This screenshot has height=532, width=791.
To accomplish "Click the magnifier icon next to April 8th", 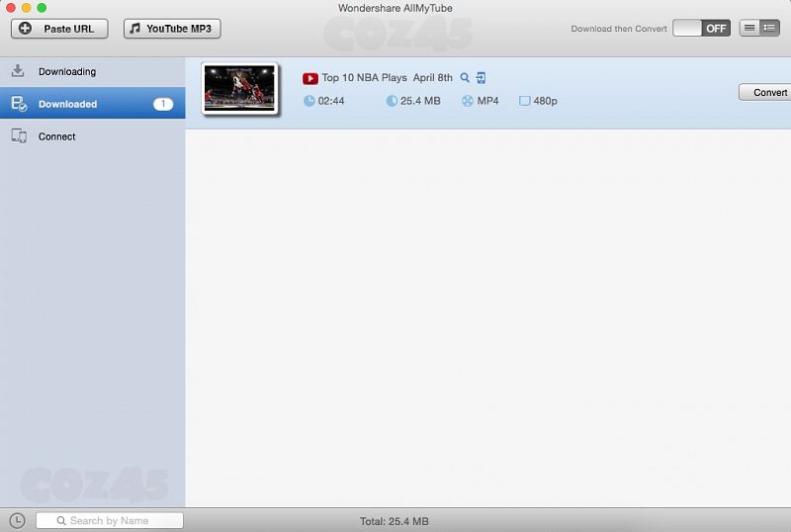I will 465,78.
